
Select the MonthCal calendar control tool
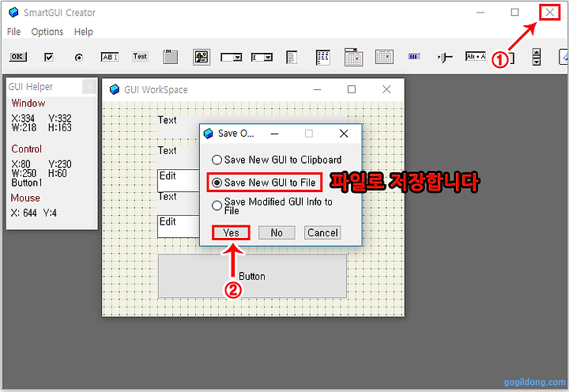coord(384,57)
